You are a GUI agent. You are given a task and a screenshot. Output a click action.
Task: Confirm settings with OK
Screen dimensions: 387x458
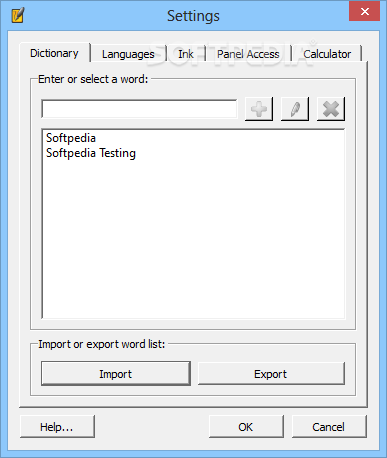(x=246, y=427)
